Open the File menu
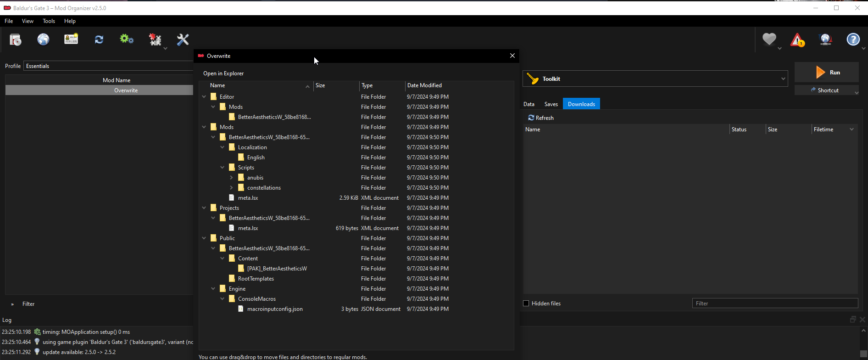The height and width of the screenshot is (360, 868). click(x=9, y=21)
